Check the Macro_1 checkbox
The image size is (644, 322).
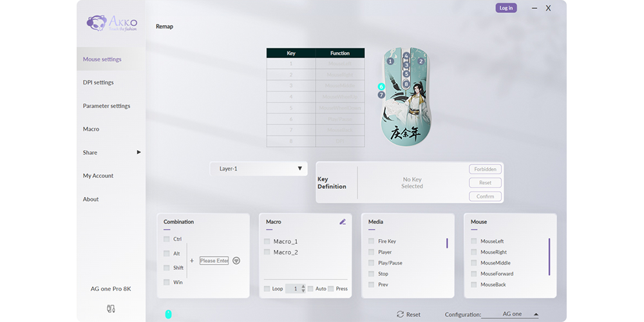click(x=267, y=241)
